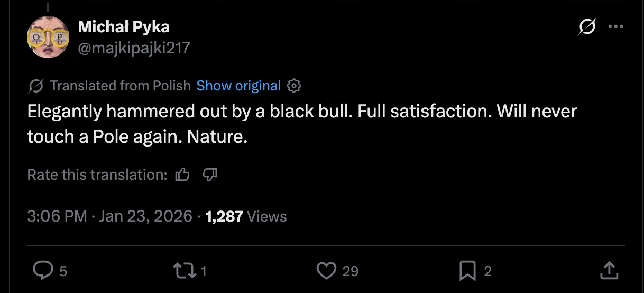Reply to the post using comment icon
The height and width of the screenshot is (293, 644).
(x=42, y=271)
